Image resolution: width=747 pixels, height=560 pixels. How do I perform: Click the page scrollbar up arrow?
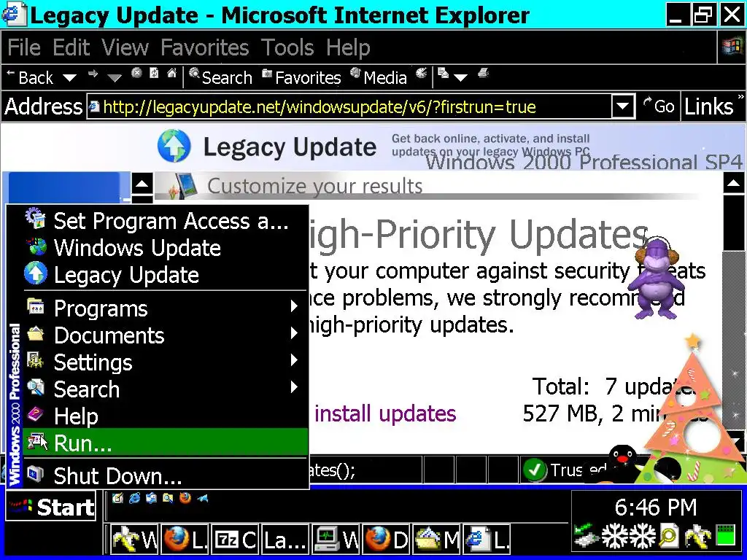pos(734,183)
